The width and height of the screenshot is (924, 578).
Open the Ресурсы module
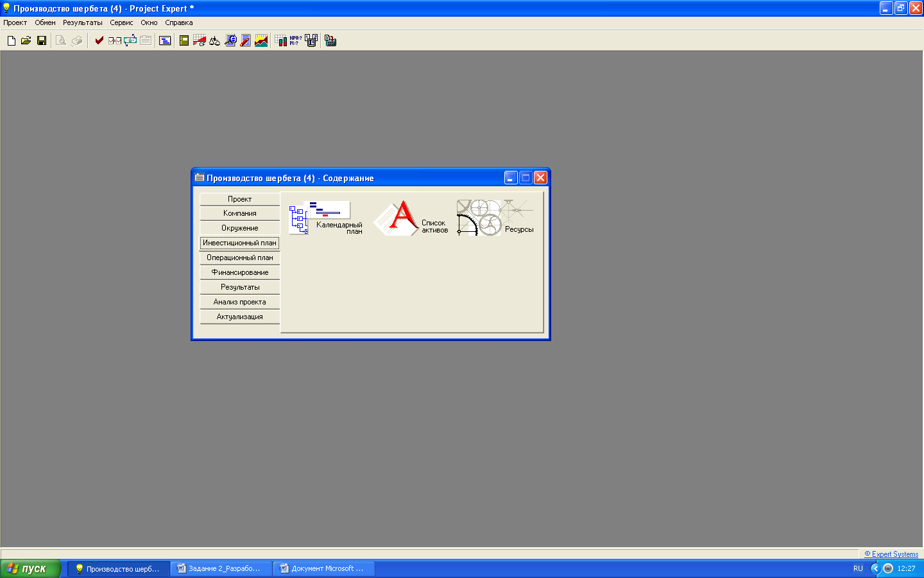(495, 218)
